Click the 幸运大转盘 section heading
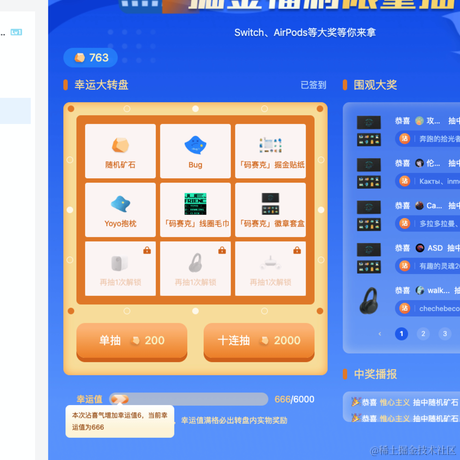This screenshot has width=460, height=460. click(101, 85)
